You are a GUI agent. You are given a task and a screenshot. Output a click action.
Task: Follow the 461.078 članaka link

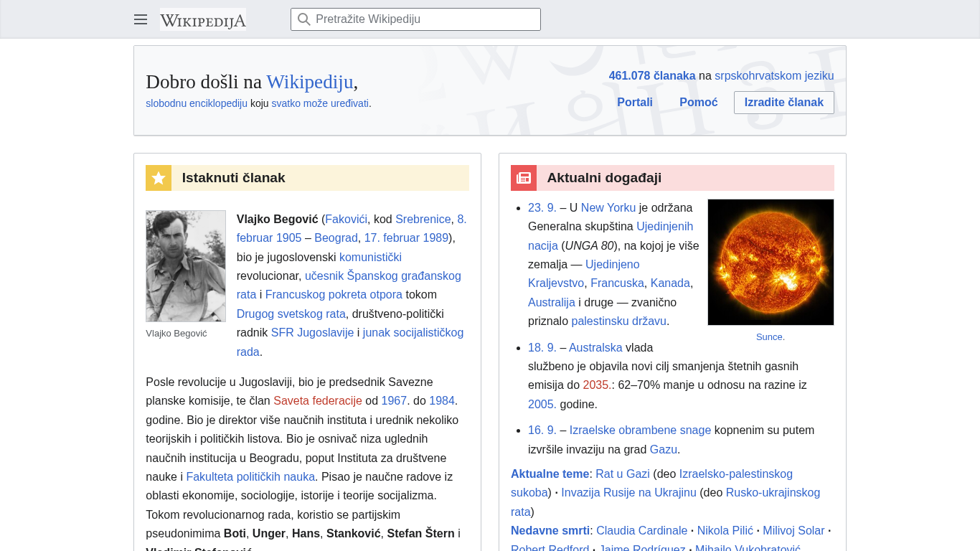(x=651, y=76)
